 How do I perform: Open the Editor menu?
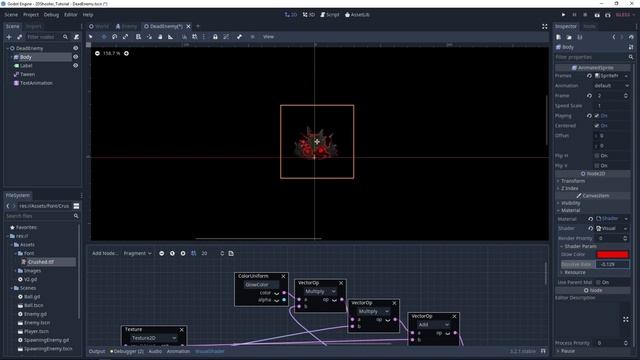(x=71, y=15)
